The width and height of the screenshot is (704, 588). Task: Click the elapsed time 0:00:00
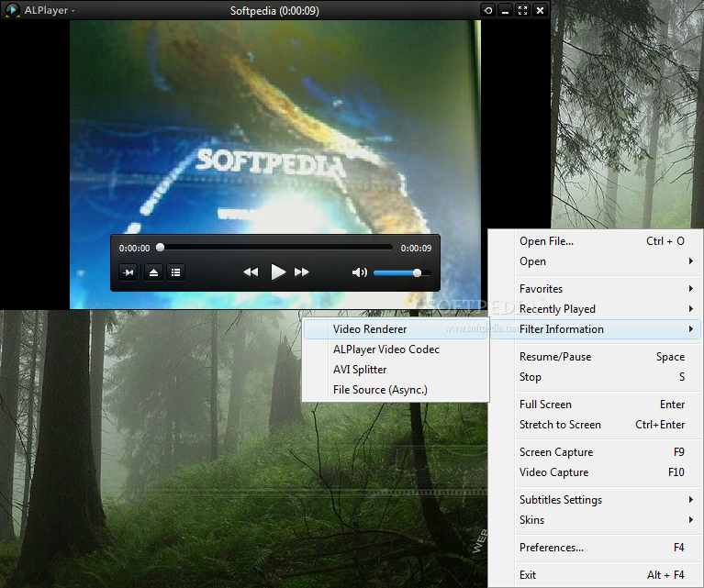(134, 249)
